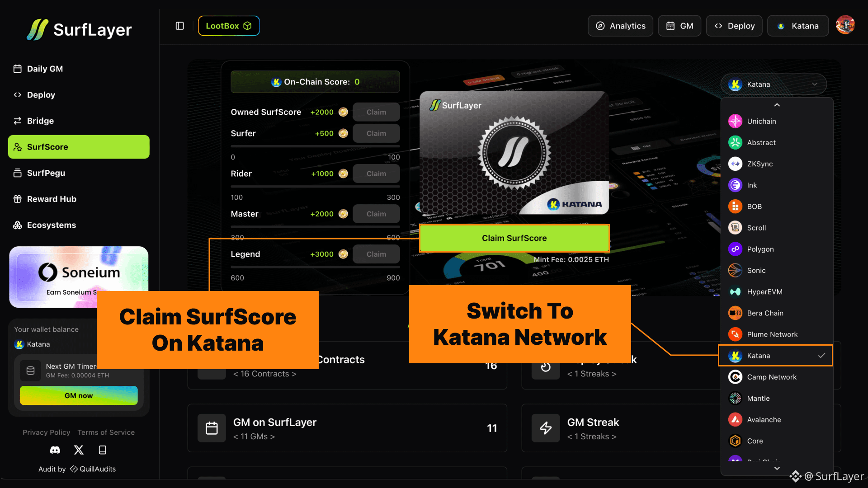The width and height of the screenshot is (868, 488).
Task: Click the Legend progress bar
Action: [315, 267]
